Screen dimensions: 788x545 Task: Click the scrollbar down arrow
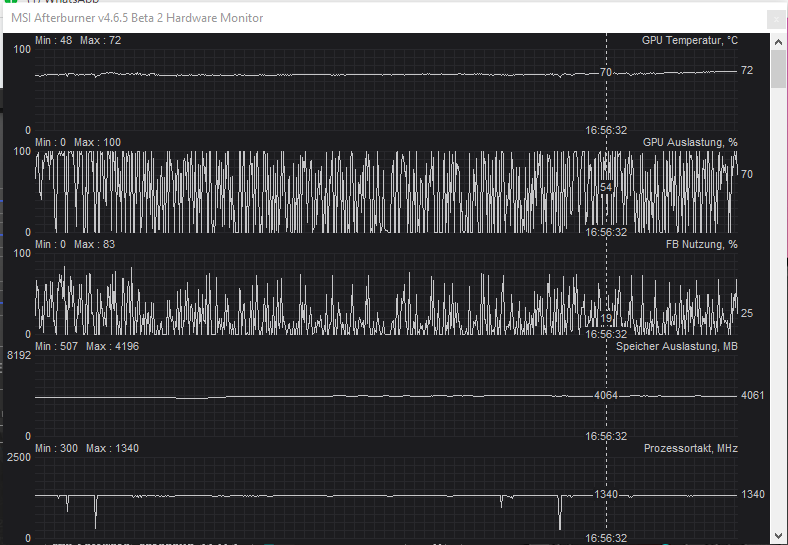[x=778, y=535]
